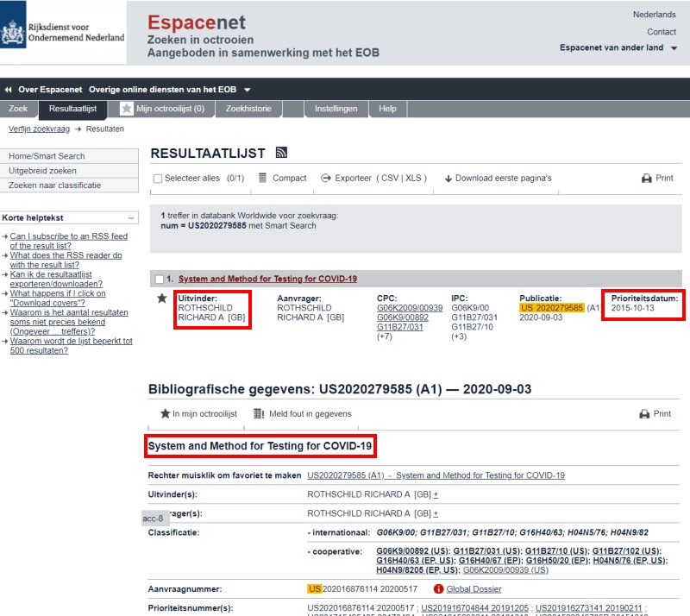Viewport: 690px width, 616px height.
Task: Click the Prioriteitsdatum value 2015-10-13
Action: [x=632, y=308]
